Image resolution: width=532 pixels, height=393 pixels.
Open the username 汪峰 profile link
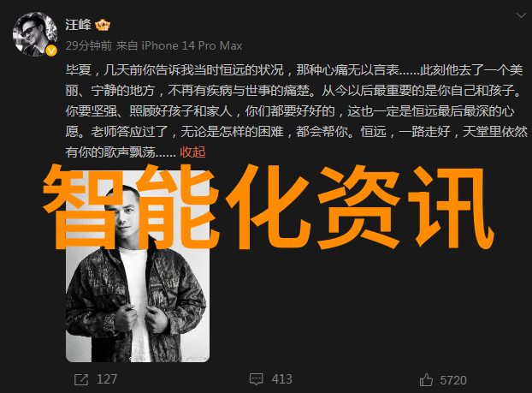pos(78,25)
